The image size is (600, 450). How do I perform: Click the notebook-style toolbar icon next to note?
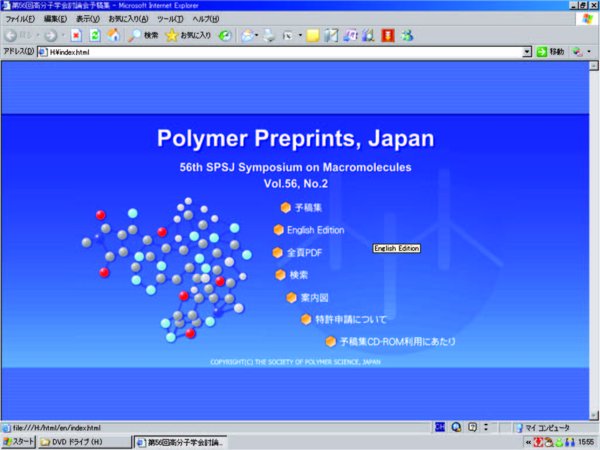[331, 36]
